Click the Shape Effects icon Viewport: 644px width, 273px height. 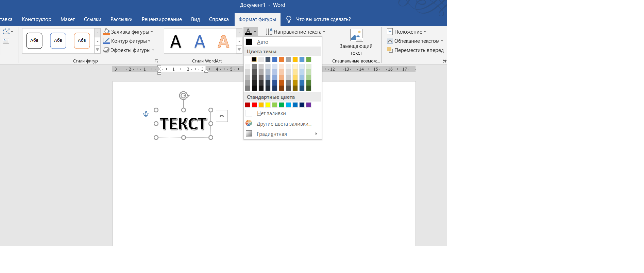coord(106,50)
